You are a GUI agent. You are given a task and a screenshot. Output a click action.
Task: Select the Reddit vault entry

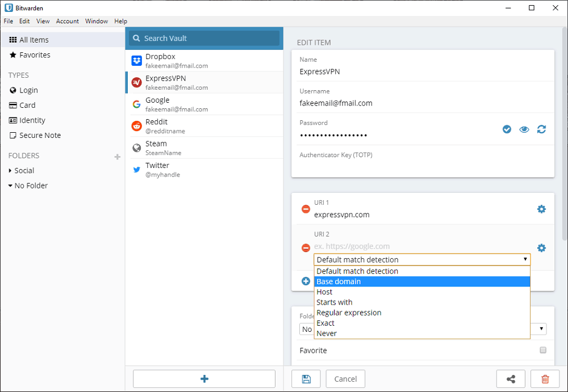tap(204, 126)
